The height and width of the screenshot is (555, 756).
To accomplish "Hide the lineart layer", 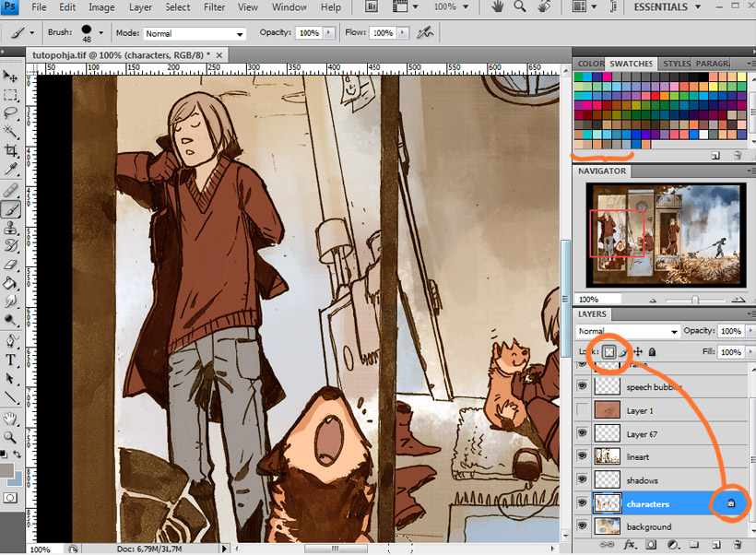I will tap(582, 457).
